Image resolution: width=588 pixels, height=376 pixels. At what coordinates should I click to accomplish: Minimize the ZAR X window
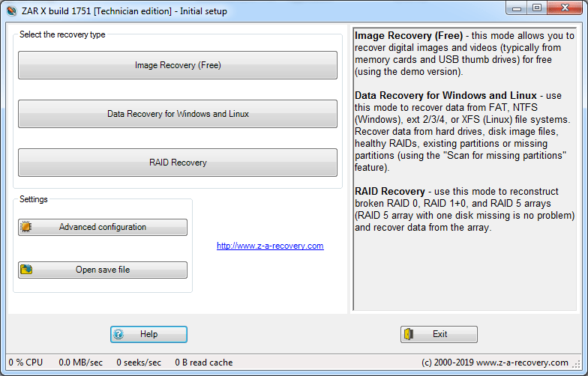pyautogui.click(x=517, y=7)
